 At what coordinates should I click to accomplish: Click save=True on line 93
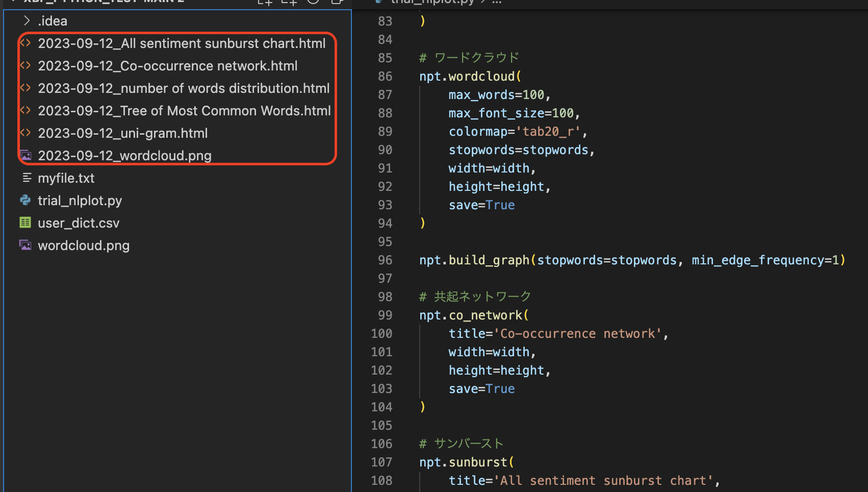click(x=482, y=205)
